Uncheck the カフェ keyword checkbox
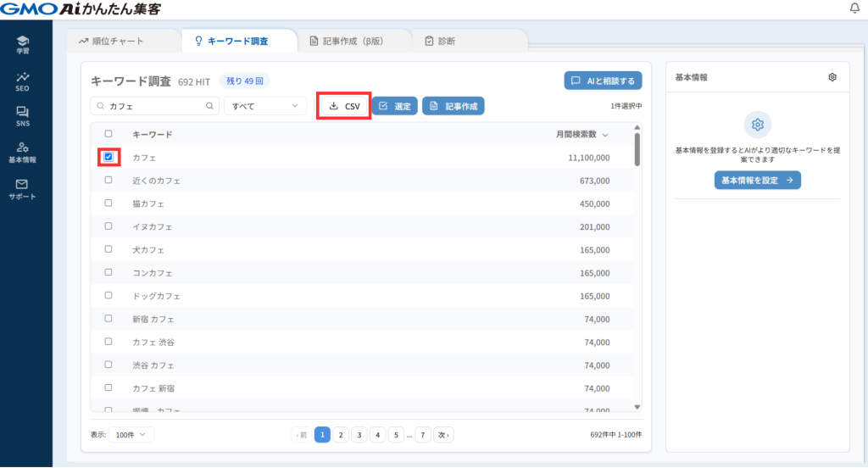 coord(108,157)
